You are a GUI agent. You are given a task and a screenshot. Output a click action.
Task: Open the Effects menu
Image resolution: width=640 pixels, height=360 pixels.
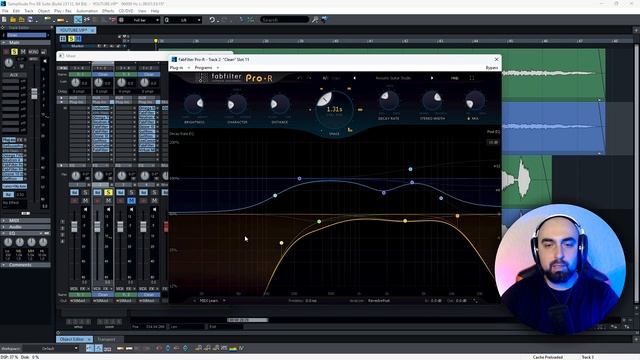(x=108, y=11)
